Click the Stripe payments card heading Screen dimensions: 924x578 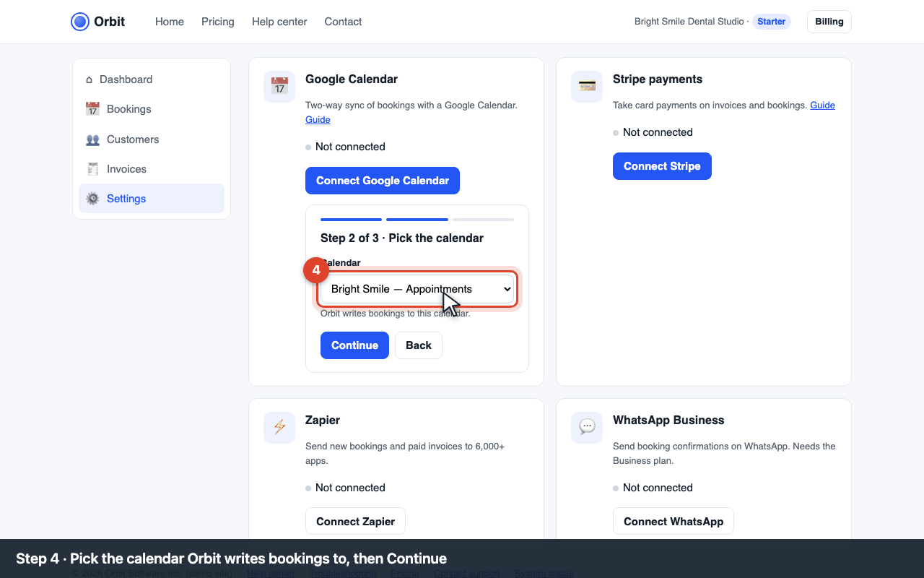658,79
